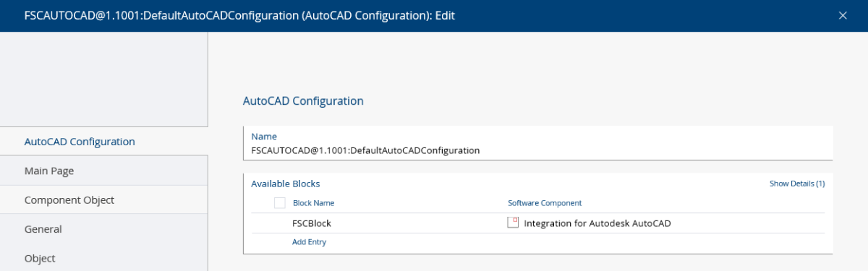868x271 pixels.
Task: Tick the select-all checkbox beside Block Name
Action: 280,203
